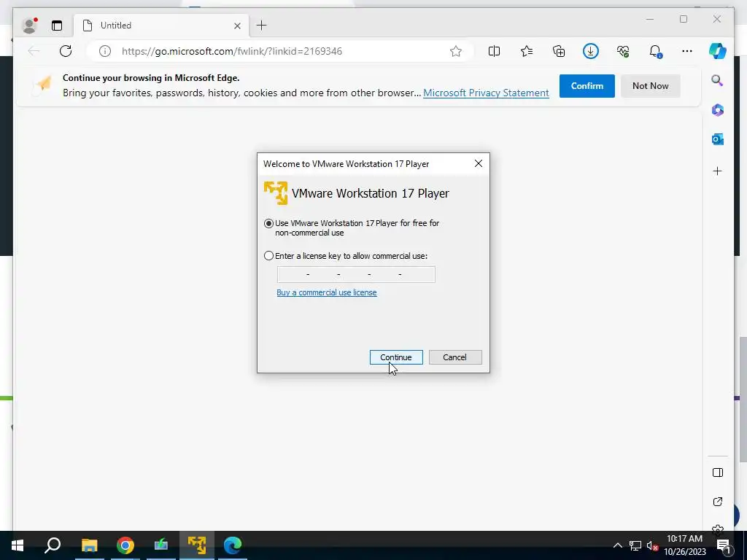Click the Edge profile avatar icon

(29, 26)
